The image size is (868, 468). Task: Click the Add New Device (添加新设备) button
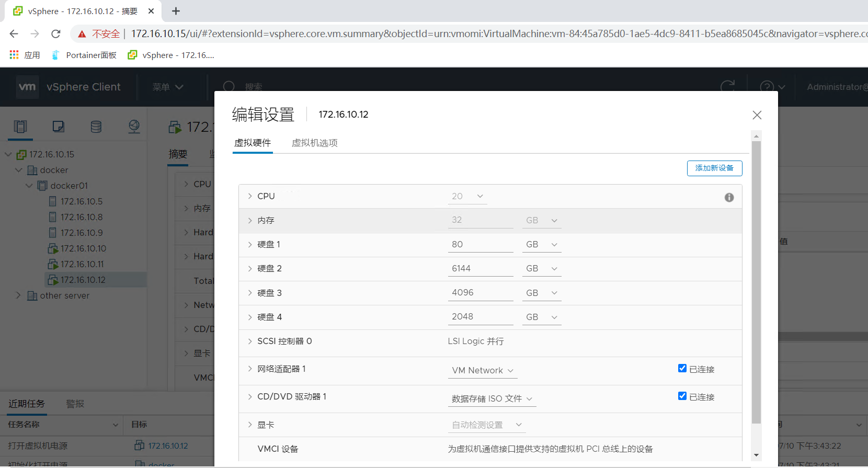click(x=714, y=168)
